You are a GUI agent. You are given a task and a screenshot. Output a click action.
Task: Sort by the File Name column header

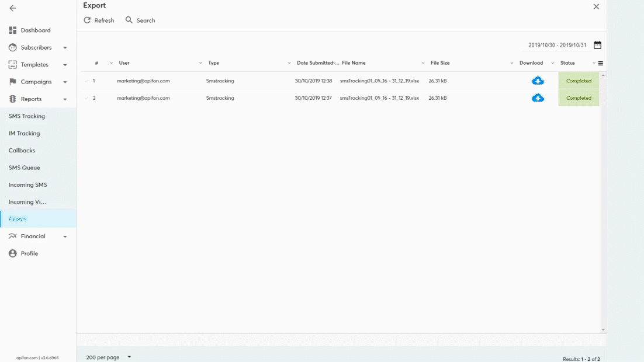click(x=354, y=63)
